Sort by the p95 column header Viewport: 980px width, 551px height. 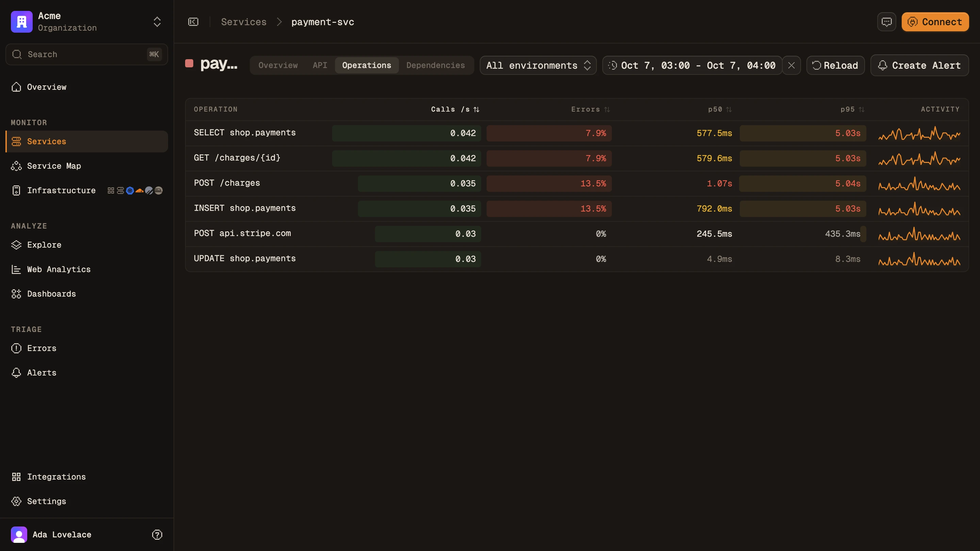tap(852, 110)
